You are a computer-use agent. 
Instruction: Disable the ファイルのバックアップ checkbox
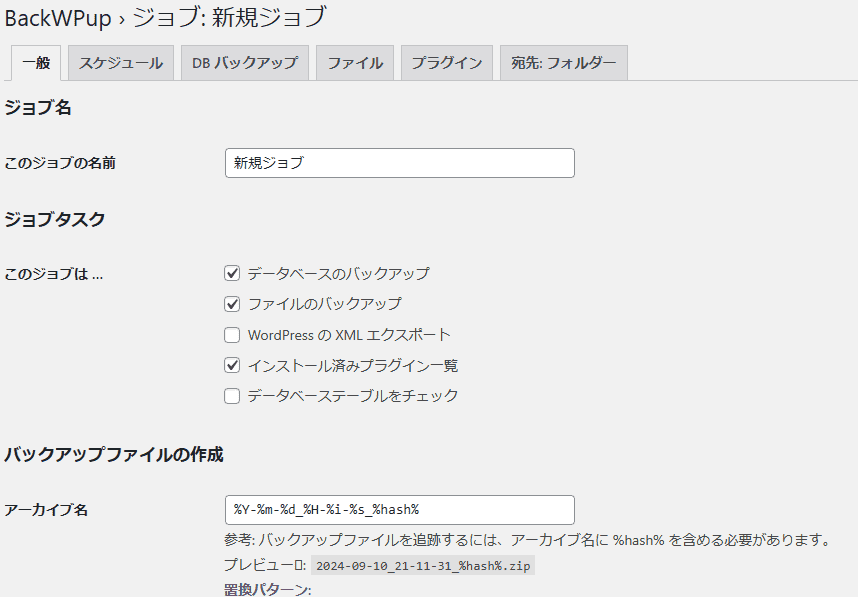click(232, 304)
